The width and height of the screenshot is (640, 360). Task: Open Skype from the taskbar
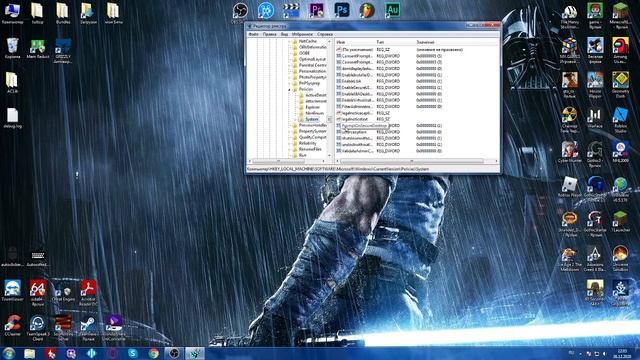(133, 353)
